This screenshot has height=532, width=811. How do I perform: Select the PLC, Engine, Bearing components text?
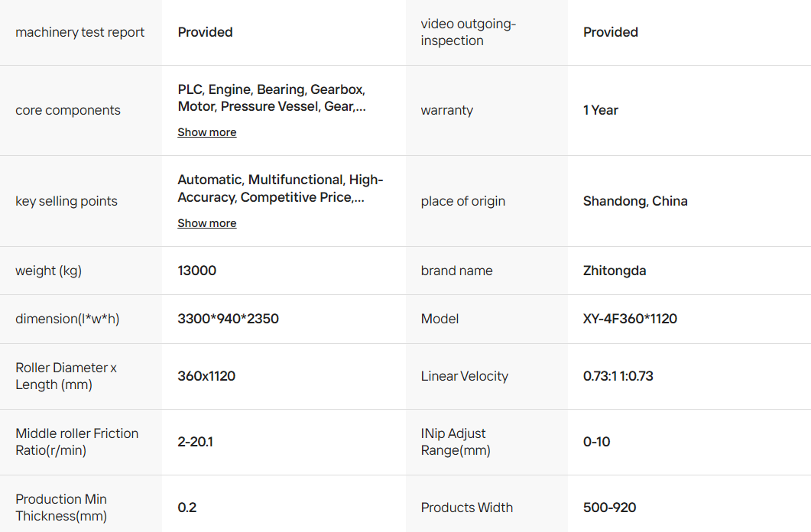[x=271, y=98]
